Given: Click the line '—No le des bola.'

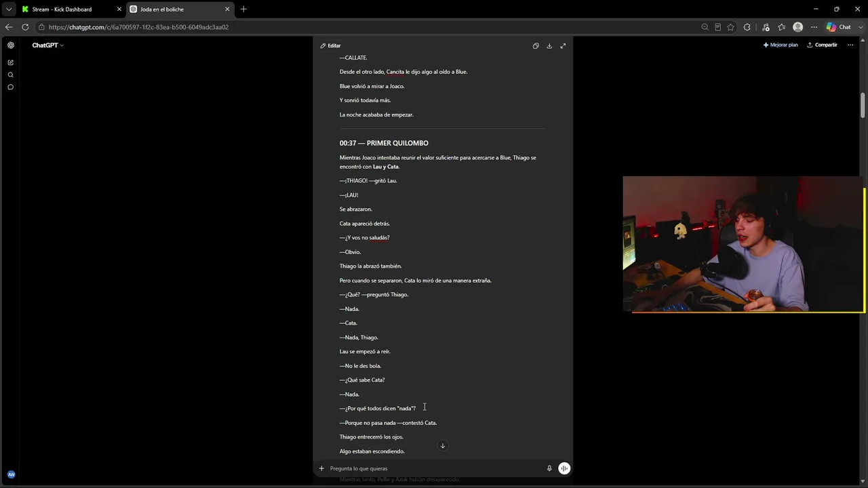Looking at the screenshot, I should pyautogui.click(x=360, y=366).
